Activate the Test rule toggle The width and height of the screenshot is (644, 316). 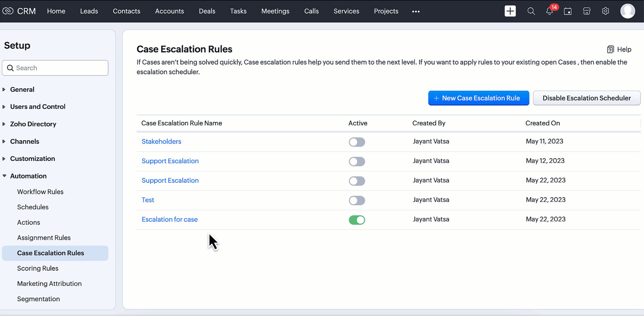tap(357, 200)
